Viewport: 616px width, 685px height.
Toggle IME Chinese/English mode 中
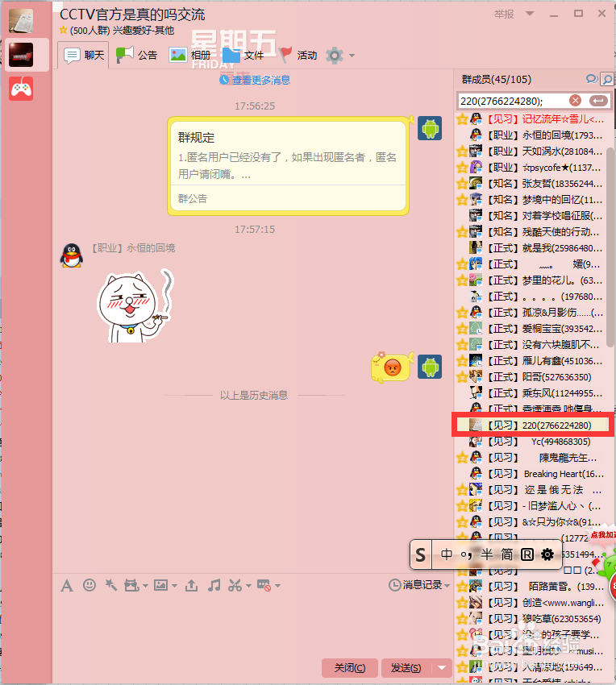[447, 554]
